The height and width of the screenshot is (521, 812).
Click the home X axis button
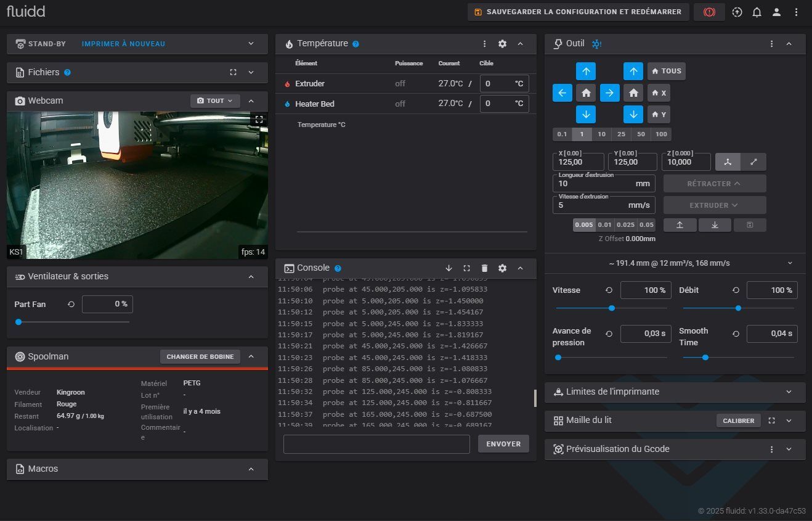click(659, 93)
